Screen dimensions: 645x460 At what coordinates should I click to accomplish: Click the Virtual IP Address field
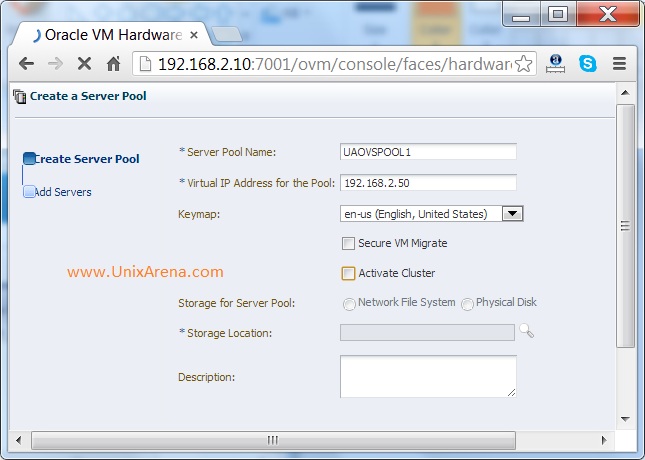[x=428, y=183]
